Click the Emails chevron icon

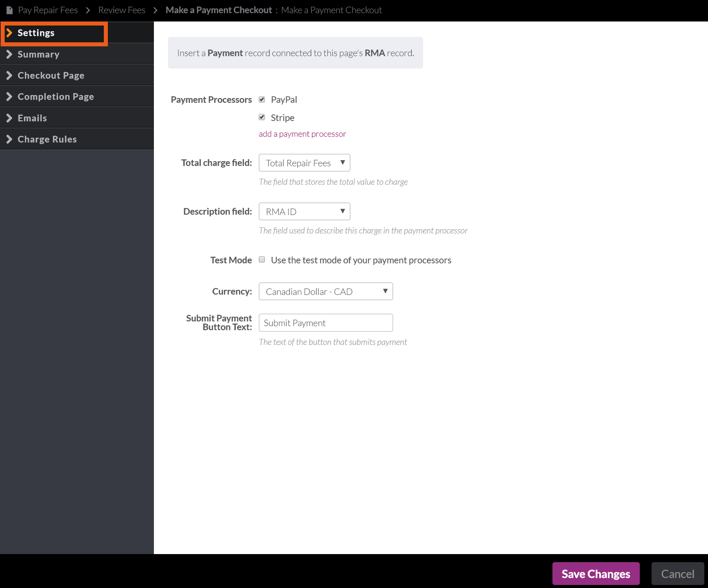pyautogui.click(x=9, y=118)
